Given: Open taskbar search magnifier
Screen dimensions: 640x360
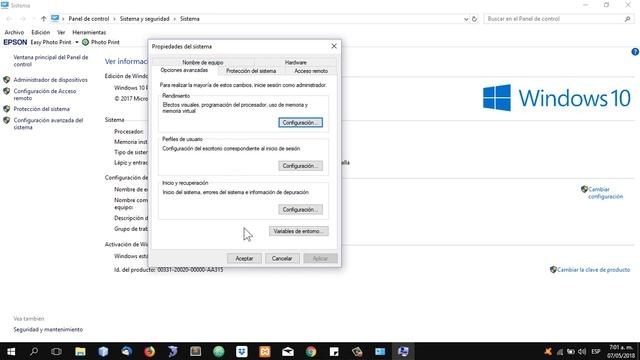Looking at the screenshot, I should point(34,351).
